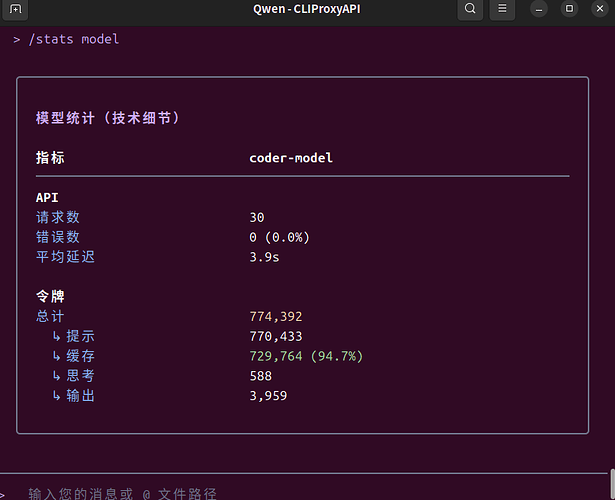Click the cached value 729,764 (94.7%)
Image resolution: width=615 pixels, height=500 pixels.
click(x=306, y=356)
